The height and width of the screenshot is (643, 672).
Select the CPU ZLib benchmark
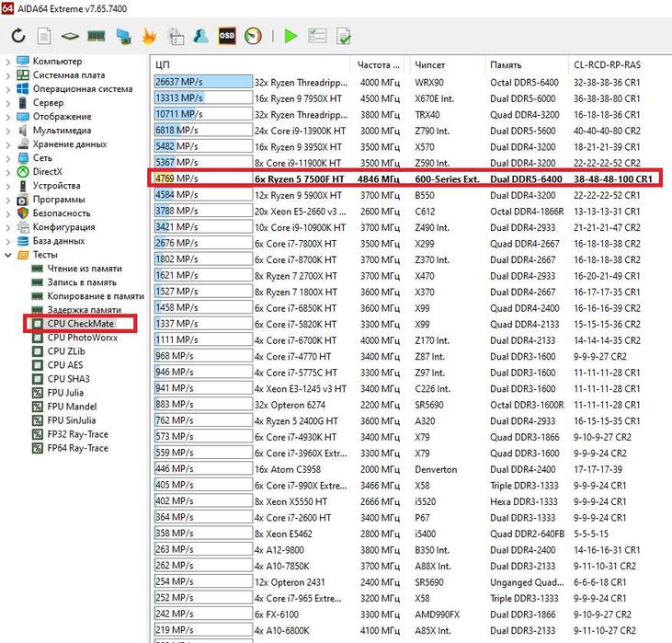[x=66, y=351]
